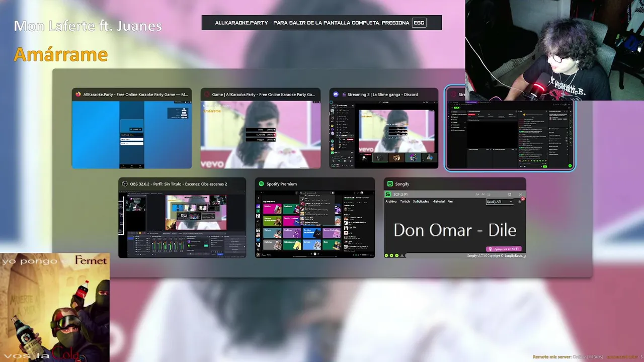
Task: Click the ESC key badge in fullscreen banner
Action: (x=419, y=23)
